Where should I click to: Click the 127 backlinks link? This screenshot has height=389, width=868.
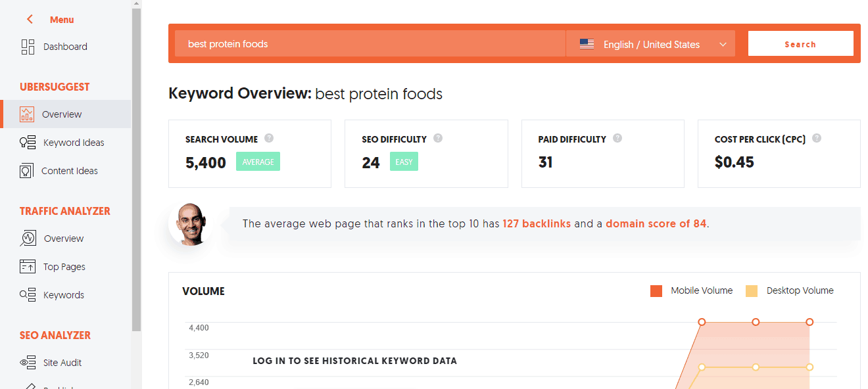click(537, 223)
